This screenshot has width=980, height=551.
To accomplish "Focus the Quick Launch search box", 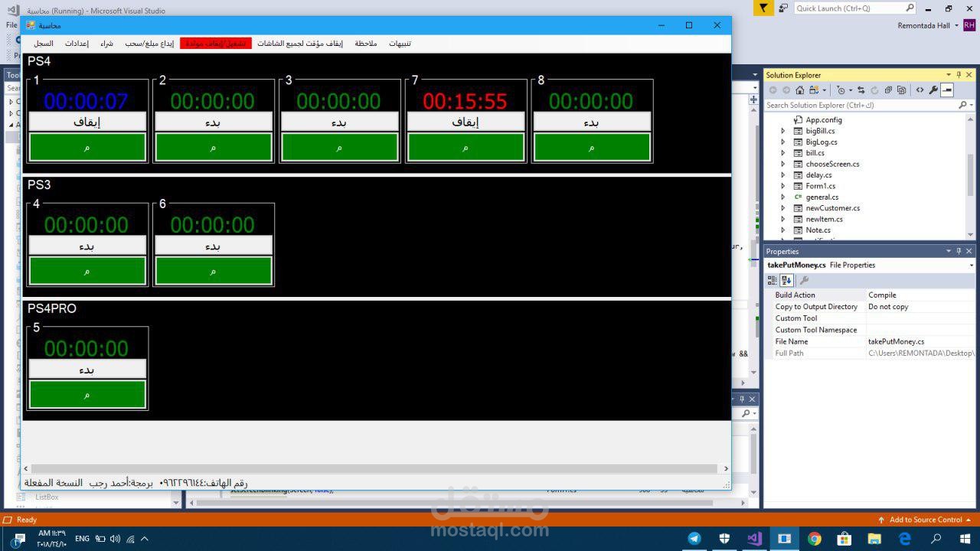I will coord(854,8).
